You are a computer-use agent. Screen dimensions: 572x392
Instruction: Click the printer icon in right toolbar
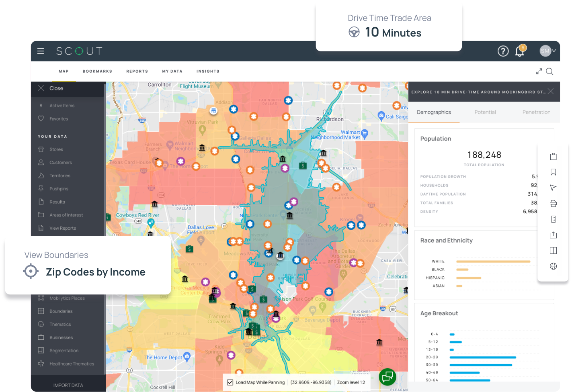553,204
